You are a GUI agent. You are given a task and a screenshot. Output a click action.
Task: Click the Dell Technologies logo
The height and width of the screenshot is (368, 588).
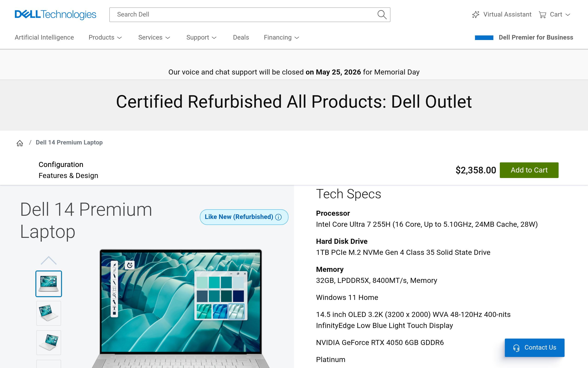55,14
